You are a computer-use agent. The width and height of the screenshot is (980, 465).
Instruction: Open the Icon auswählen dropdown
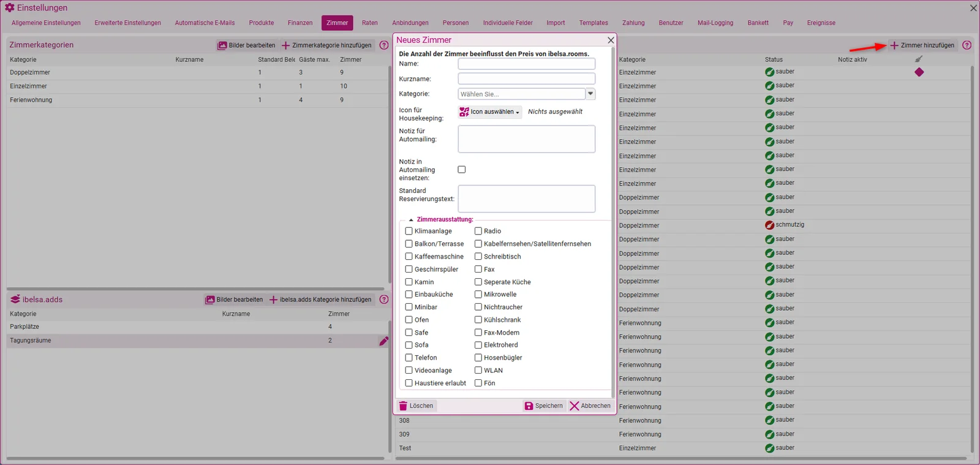pos(490,112)
